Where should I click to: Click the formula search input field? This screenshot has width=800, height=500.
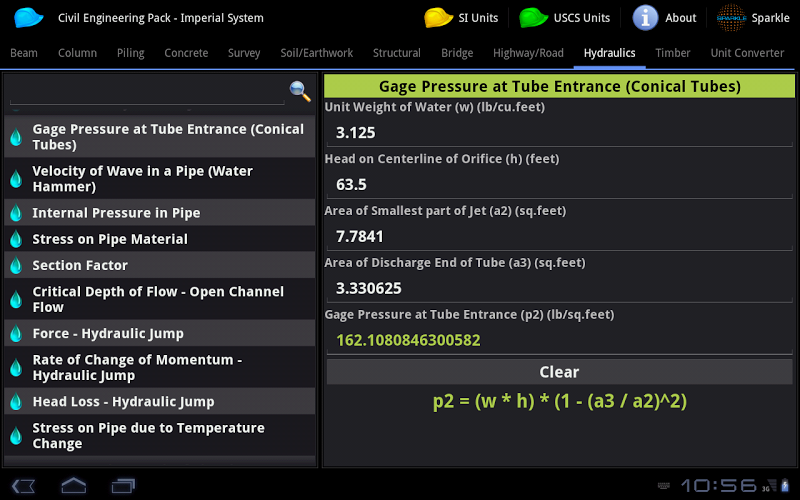pos(146,92)
